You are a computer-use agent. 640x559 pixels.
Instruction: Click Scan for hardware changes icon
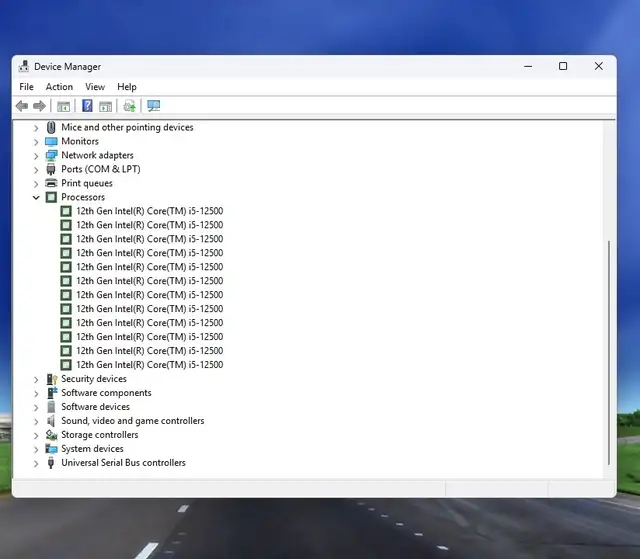click(153, 106)
